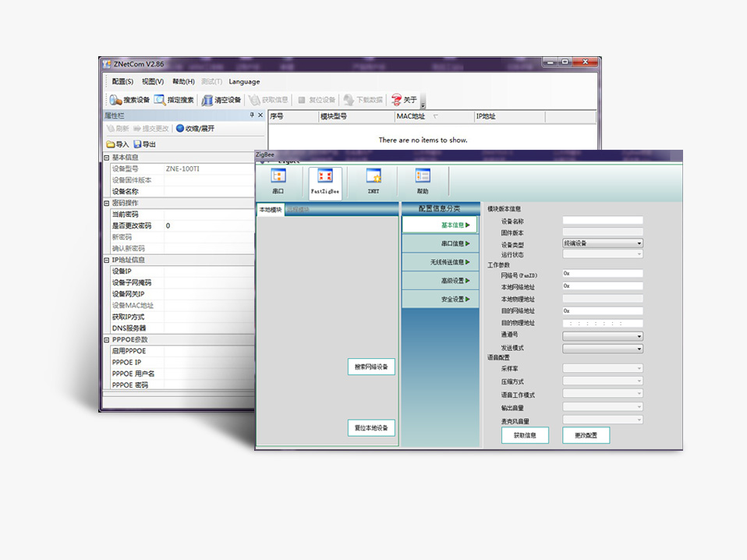The width and height of the screenshot is (747, 560).
Task: Click the 设备名称 input field
Action: click(602, 221)
